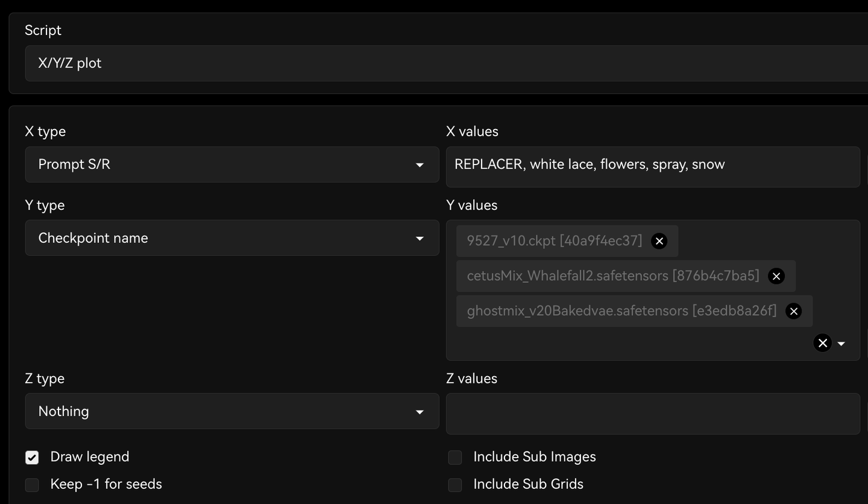868x504 pixels.
Task: Click the X values text field
Action: (653, 166)
